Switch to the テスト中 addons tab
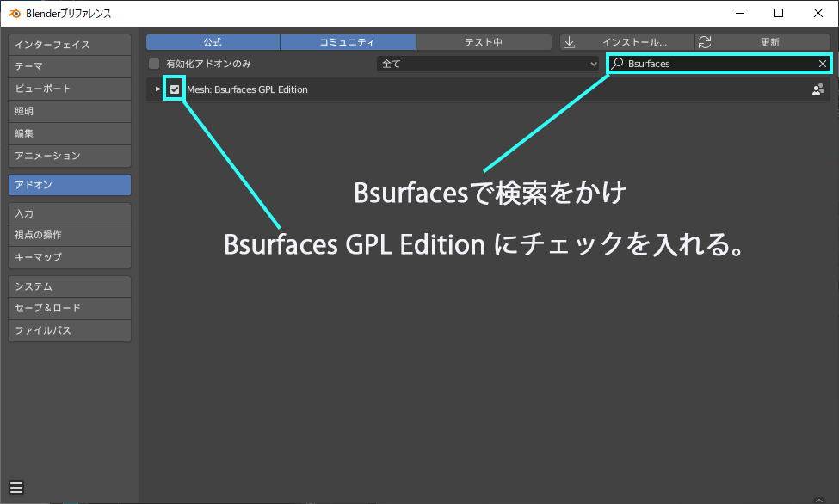The image size is (839, 504). point(484,40)
